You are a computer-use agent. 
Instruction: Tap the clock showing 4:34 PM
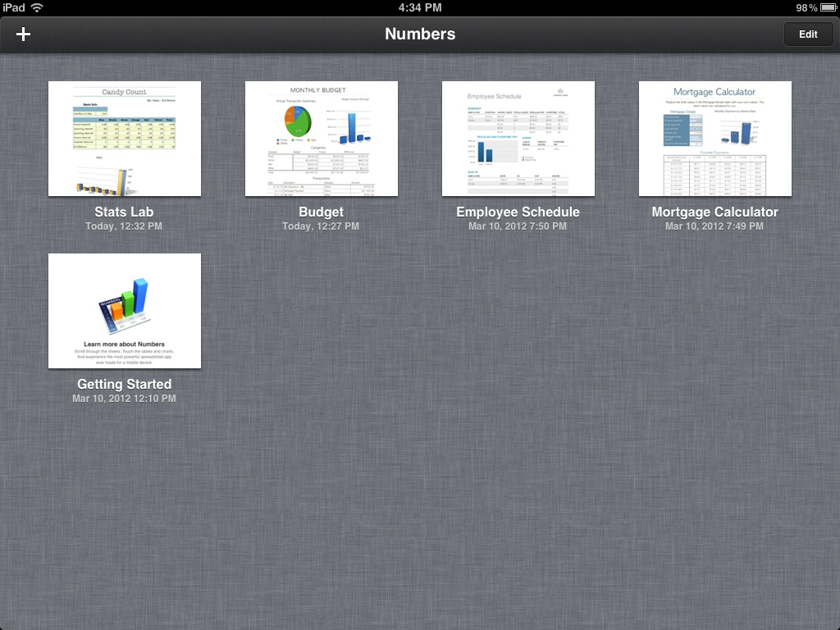point(420,7)
